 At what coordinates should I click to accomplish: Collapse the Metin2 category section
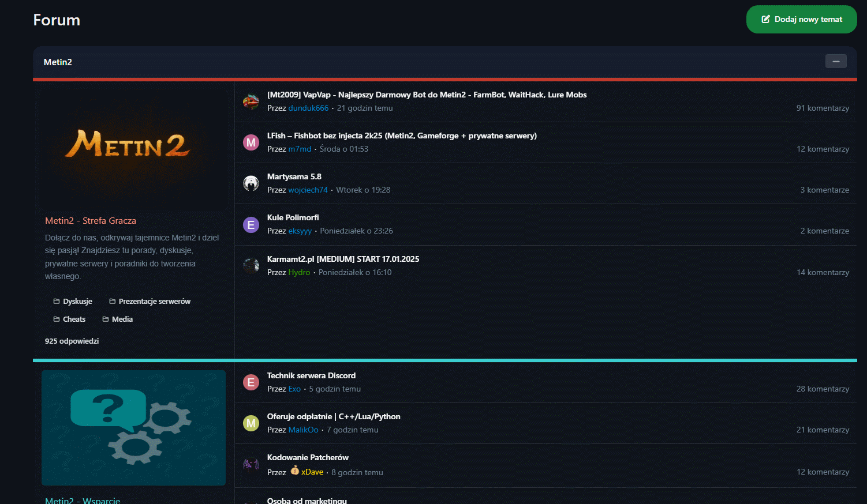pyautogui.click(x=835, y=61)
